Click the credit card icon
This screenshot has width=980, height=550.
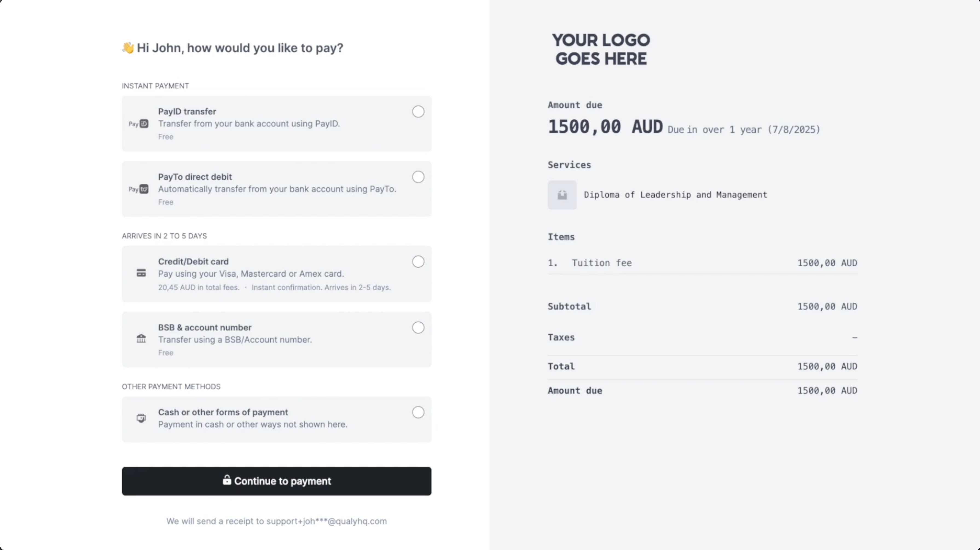click(x=141, y=273)
